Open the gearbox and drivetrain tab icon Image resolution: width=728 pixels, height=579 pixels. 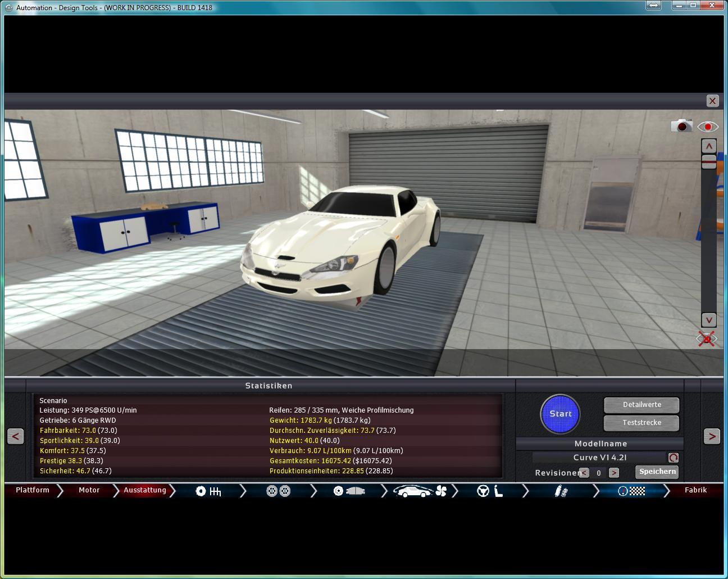coord(208,491)
